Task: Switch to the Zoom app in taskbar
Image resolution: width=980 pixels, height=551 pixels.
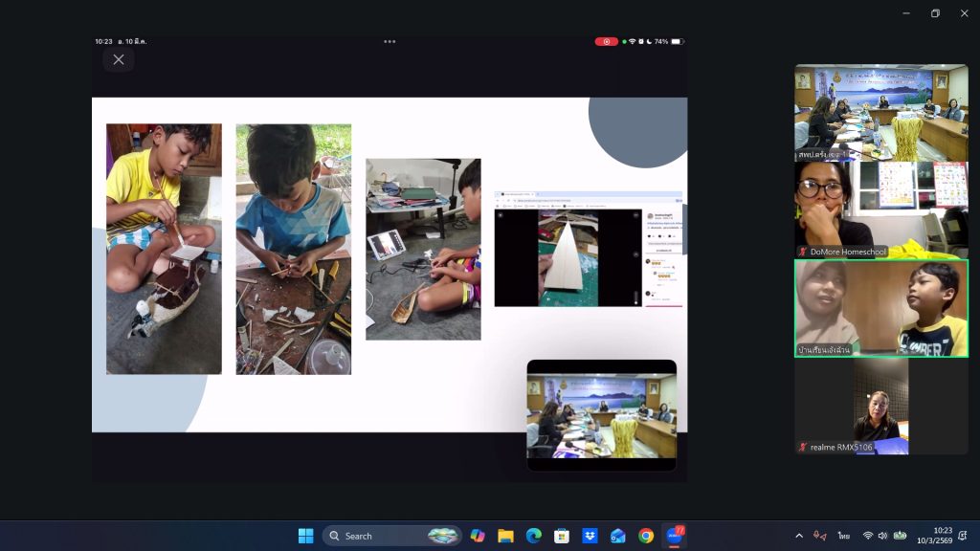Action: (x=675, y=536)
